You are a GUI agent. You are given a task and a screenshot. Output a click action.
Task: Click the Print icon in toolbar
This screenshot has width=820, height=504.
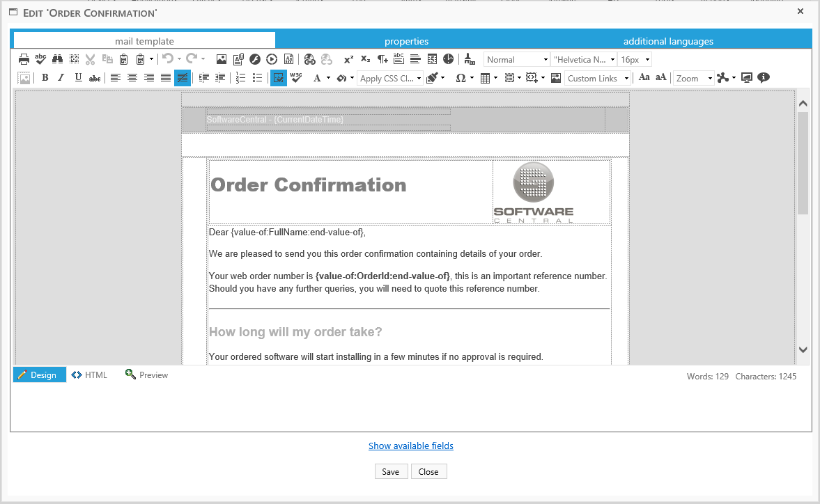(24, 59)
